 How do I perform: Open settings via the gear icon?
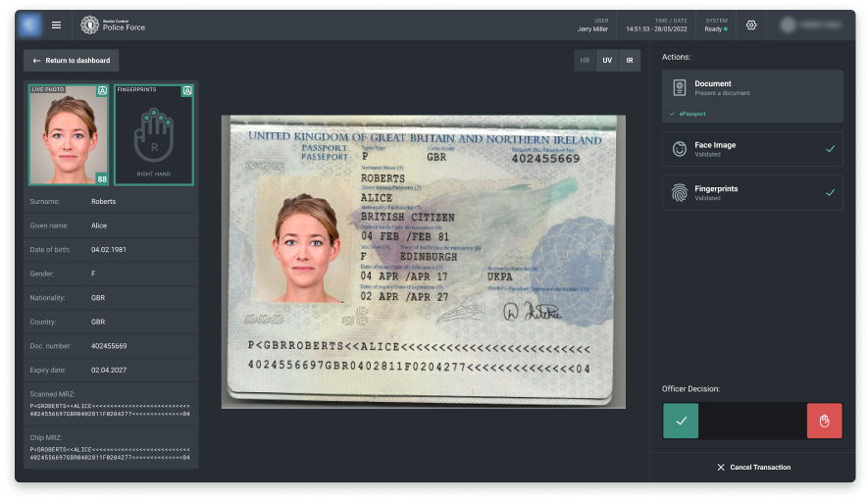click(x=751, y=25)
